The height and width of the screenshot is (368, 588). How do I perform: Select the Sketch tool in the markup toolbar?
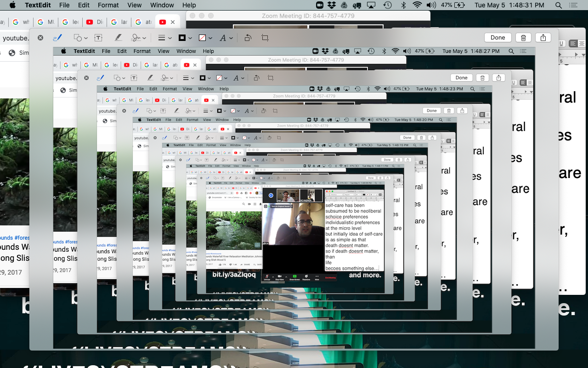(x=57, y=37)
